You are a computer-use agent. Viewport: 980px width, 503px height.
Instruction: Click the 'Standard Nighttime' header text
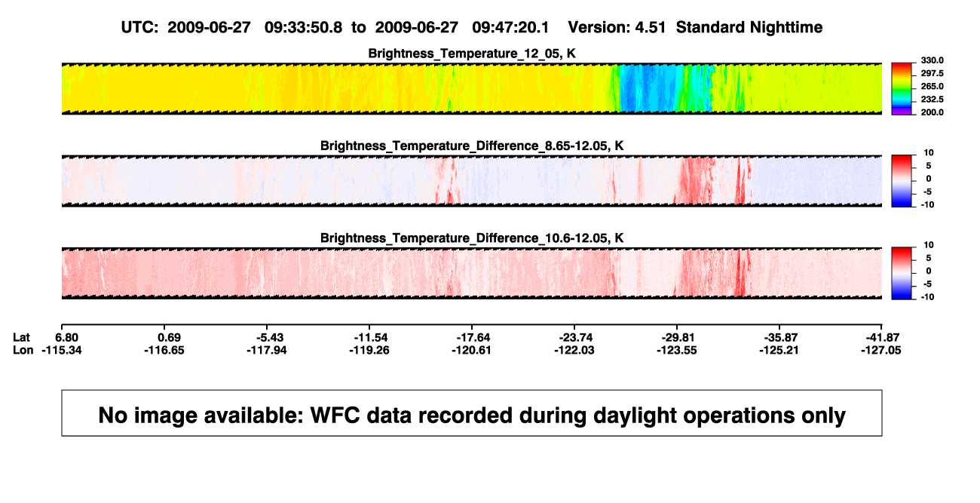click(749, 27)
